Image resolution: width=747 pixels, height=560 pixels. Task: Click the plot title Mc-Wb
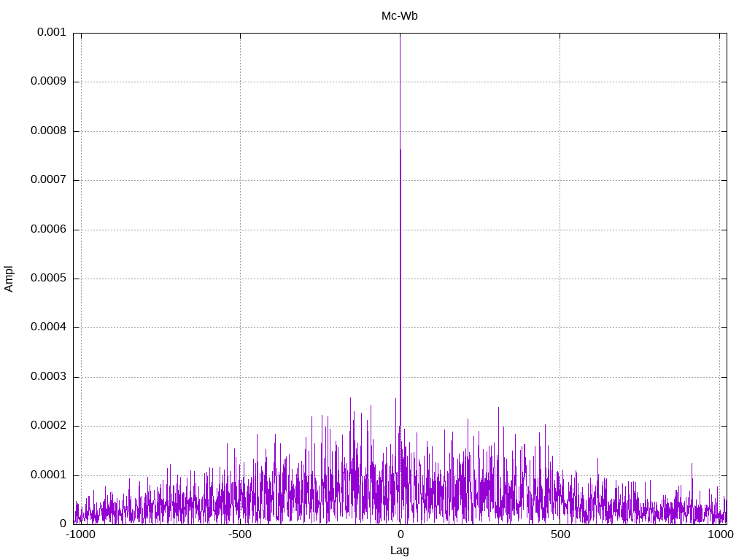[x=399, y=15]
